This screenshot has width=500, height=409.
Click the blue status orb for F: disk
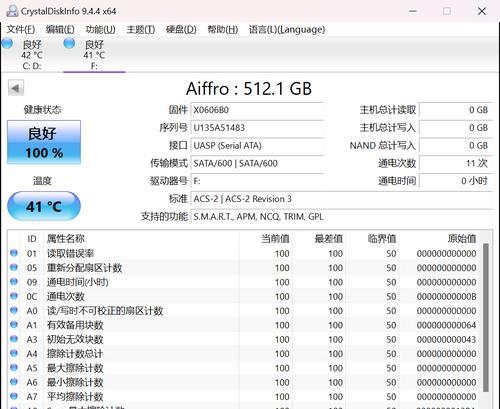pos(69,43)
